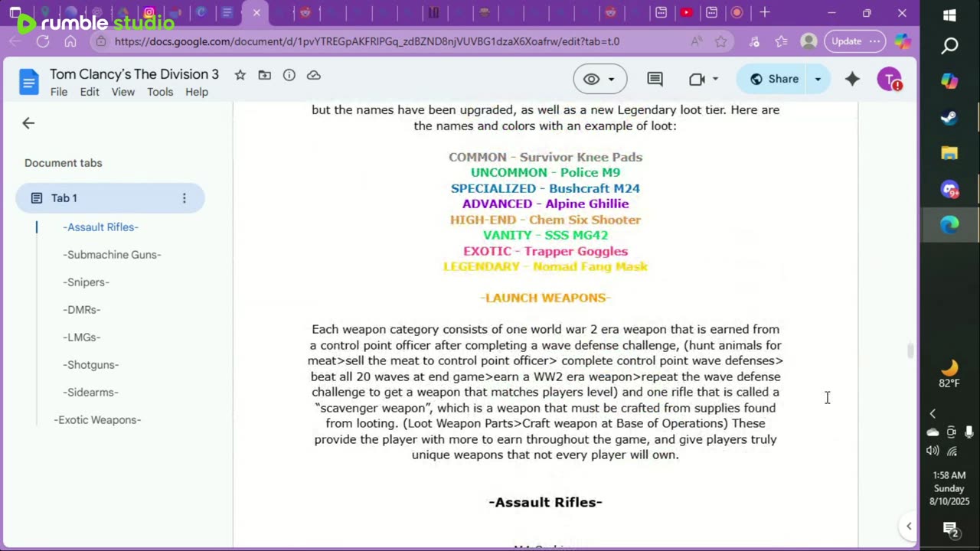Switch to the YouTube browser tab
This screenshot has height=551, width=980.
click(x=687, y=12)
